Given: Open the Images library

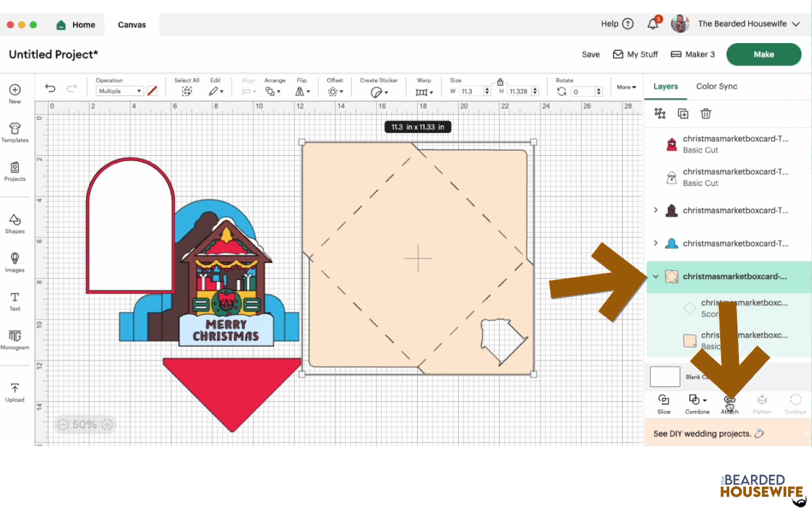Looking at the screenshot, I should point(15,263).
